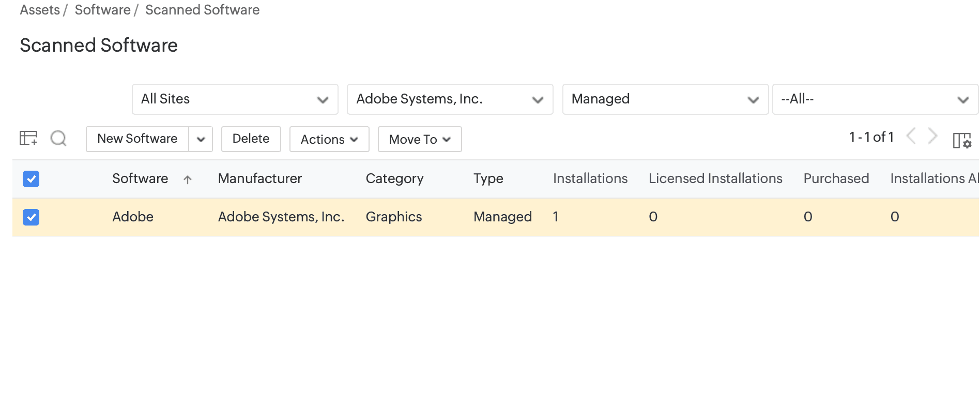The width and height of the screenshot is (980, 420).
Task: Open the New Software split arrow
Action: 201,139
